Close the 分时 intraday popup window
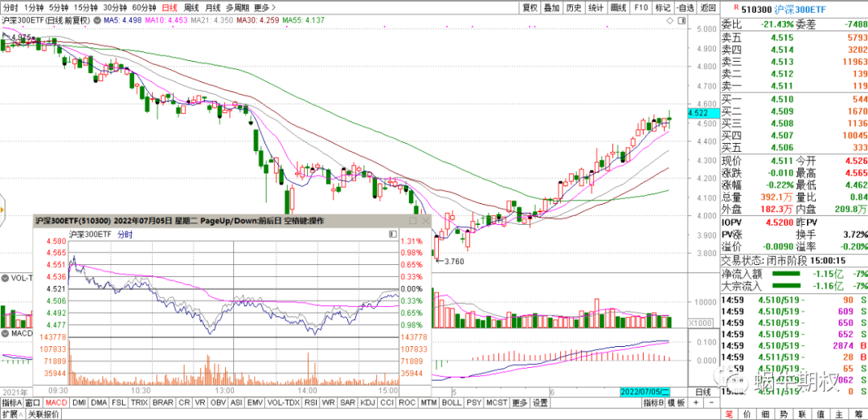868x420 pixels. 425,221
